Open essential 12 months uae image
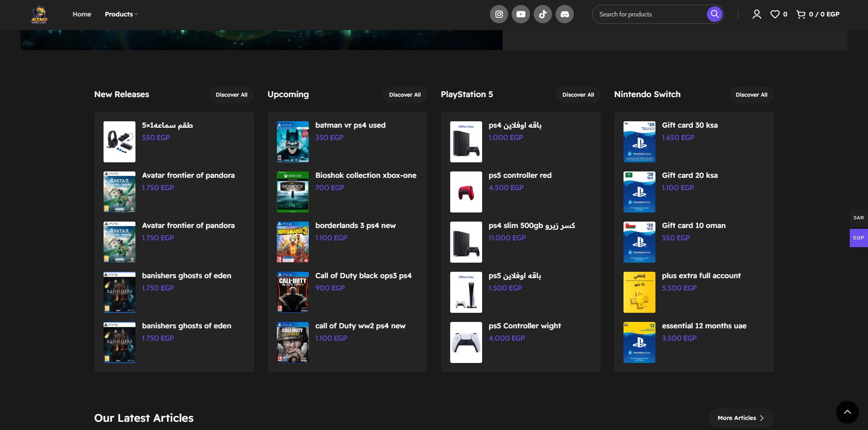 (639, 342)
